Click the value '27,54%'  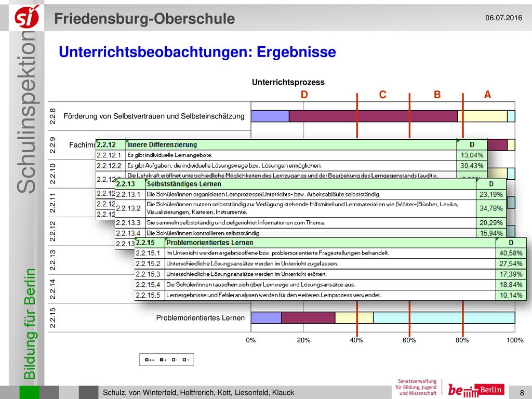511,263
